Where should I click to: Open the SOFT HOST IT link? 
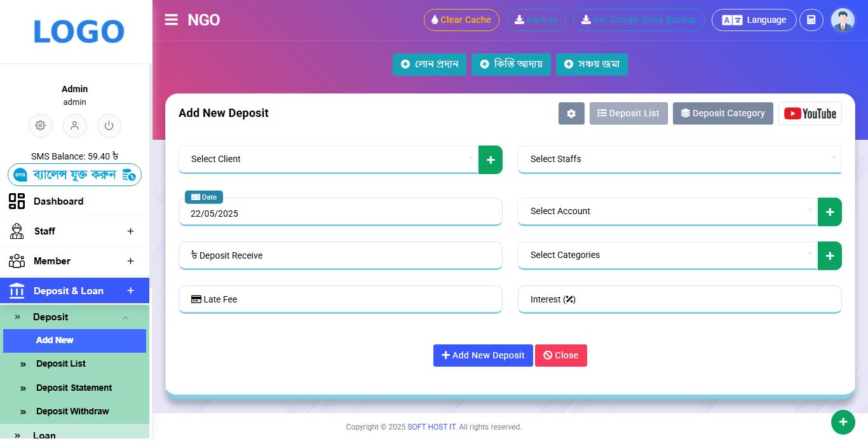tap(432, 427)
